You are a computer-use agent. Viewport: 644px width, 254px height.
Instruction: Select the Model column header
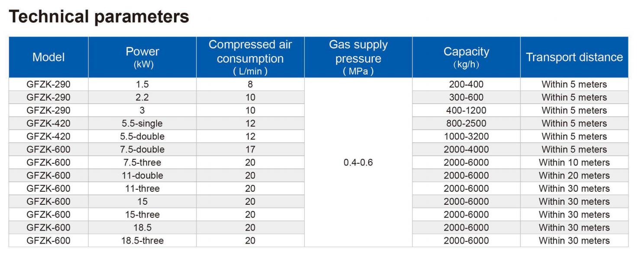point(48,57)
